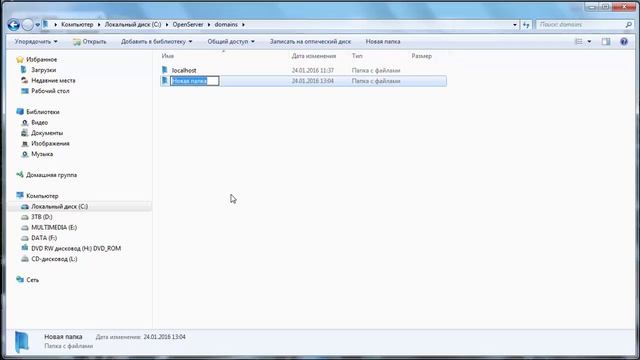Click Записать на оптический диск

310,42
